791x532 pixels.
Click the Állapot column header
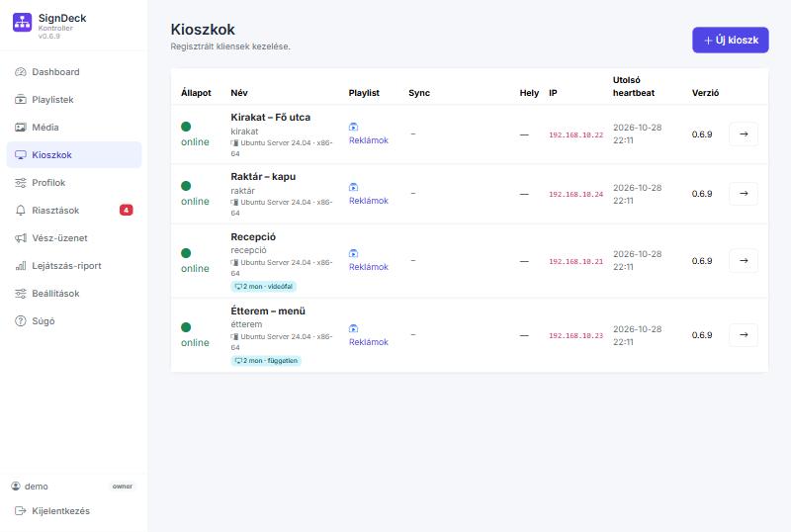click(x=196, y=93)
